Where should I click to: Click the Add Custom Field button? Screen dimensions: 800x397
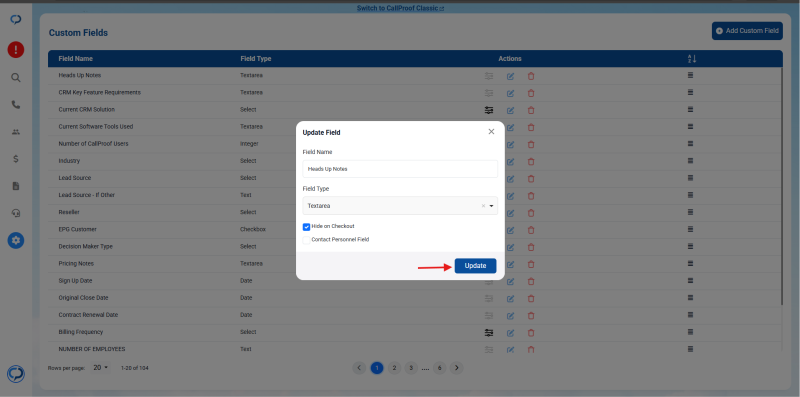(747, 31)
